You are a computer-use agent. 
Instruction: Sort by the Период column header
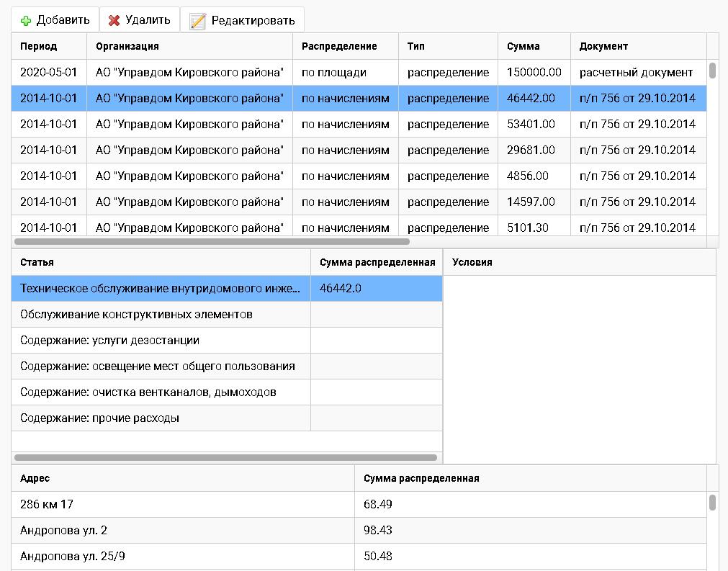[40, 45]
